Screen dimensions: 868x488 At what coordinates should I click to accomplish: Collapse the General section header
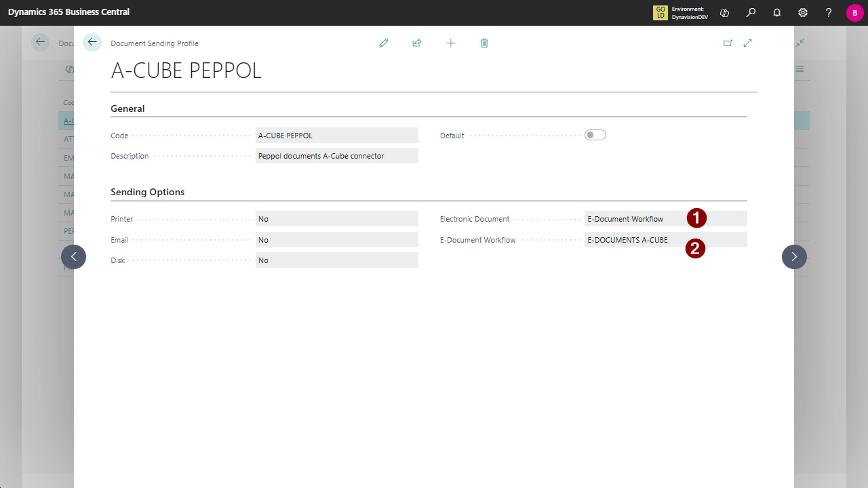[127, 108]
